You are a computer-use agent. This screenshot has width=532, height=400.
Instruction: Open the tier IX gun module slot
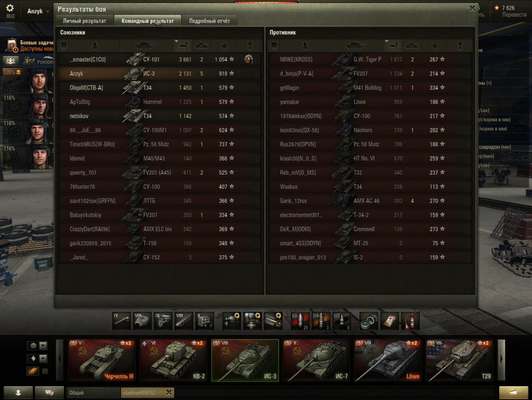[x=121, y=321]
